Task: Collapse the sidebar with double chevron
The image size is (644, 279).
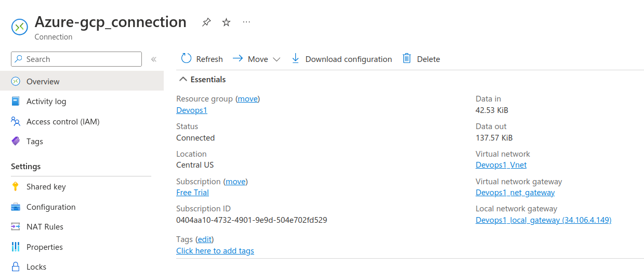Action: coord(154,59)
